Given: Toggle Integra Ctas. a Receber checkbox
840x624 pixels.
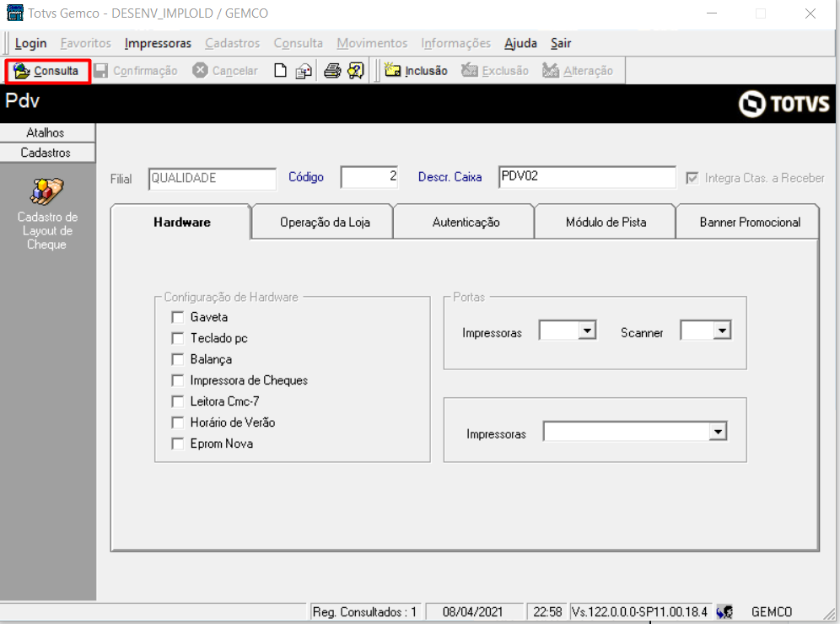Looking at the screenshot, I should click(x=692, y=178).
